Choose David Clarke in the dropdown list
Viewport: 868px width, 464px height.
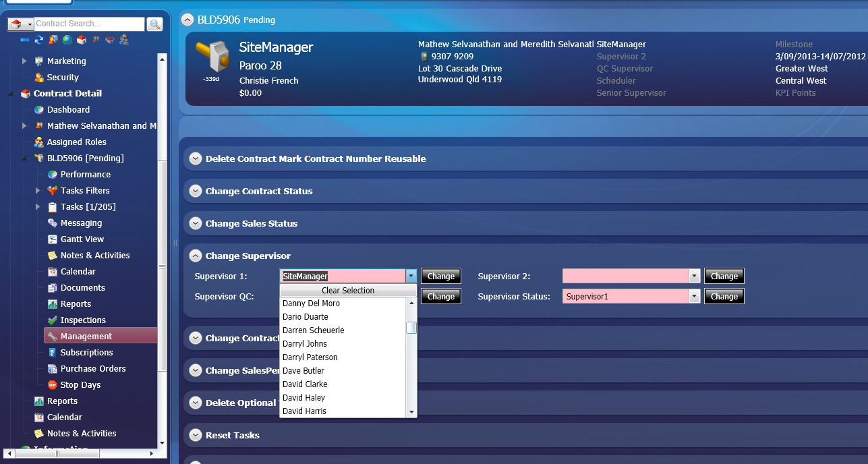click(x=305, y=384)
